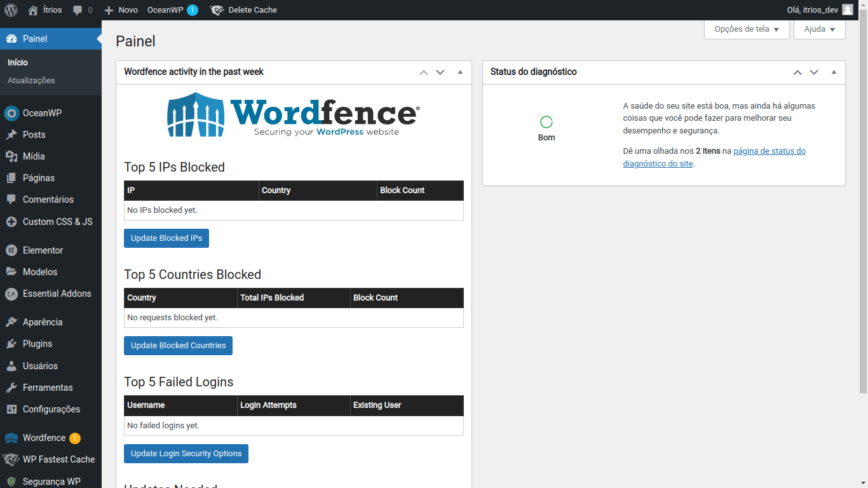Screen dimensions: 868x488
Task: Click the Delete Cache cheetah icon
Action: [x=217, y=10]
